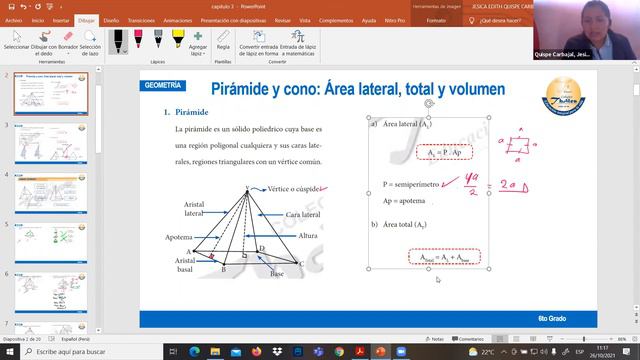
Task: Select slide 2 thumbnail
Action: point(51,94)
